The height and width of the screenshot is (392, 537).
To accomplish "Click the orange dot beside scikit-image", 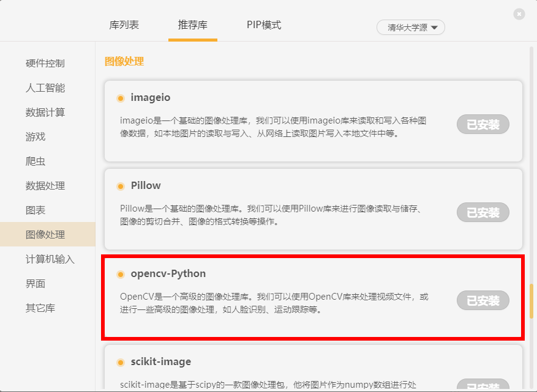I will pos(121,363).
